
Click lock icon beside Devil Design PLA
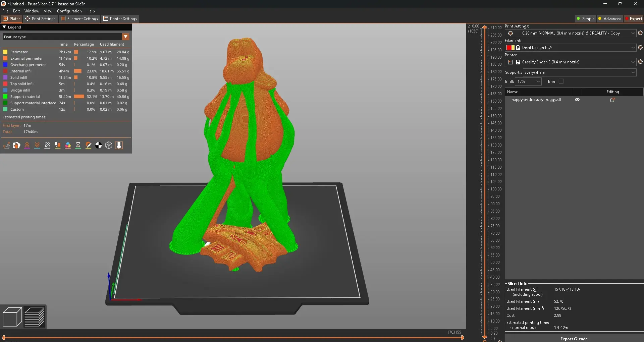[518, 48]
